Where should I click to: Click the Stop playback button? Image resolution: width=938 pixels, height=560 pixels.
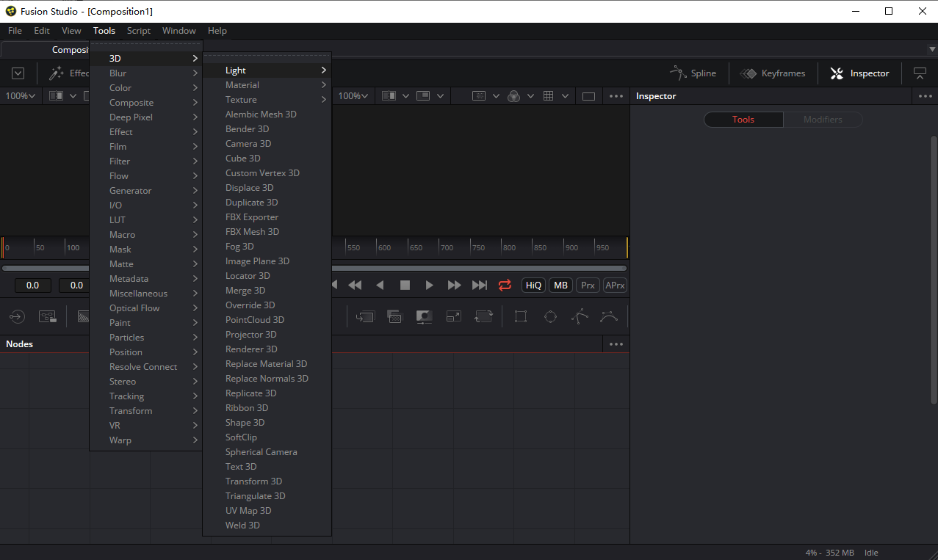405,285
